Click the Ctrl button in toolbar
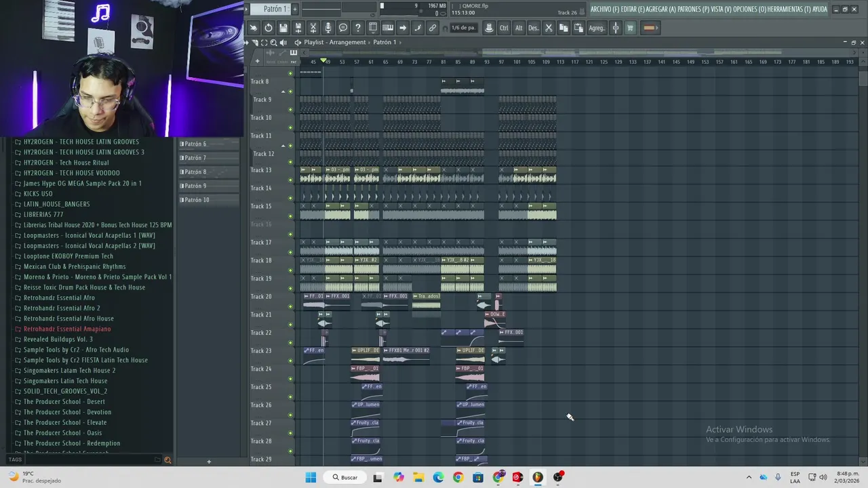 [504, 28]
